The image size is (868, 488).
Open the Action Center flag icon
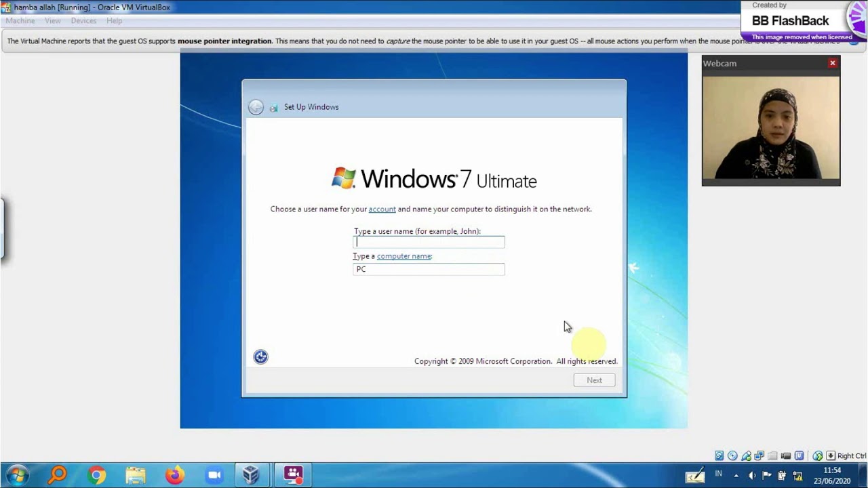pyautogui.click(x=767, y=475)
